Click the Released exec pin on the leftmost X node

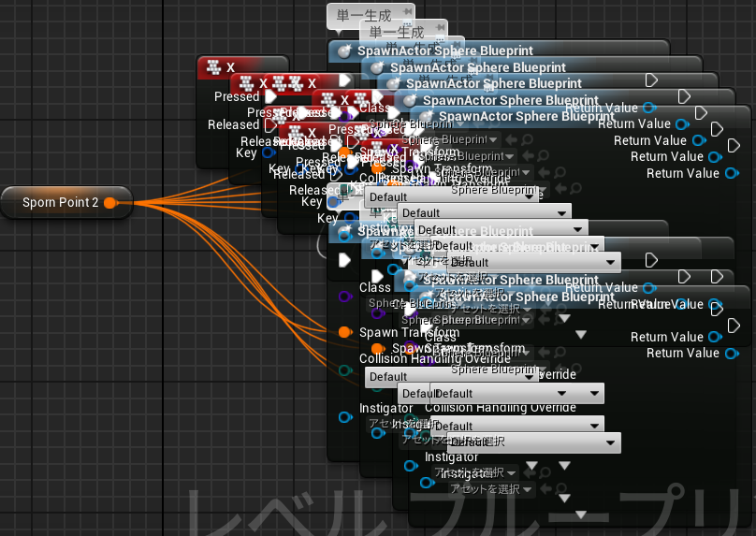point(270,125)
